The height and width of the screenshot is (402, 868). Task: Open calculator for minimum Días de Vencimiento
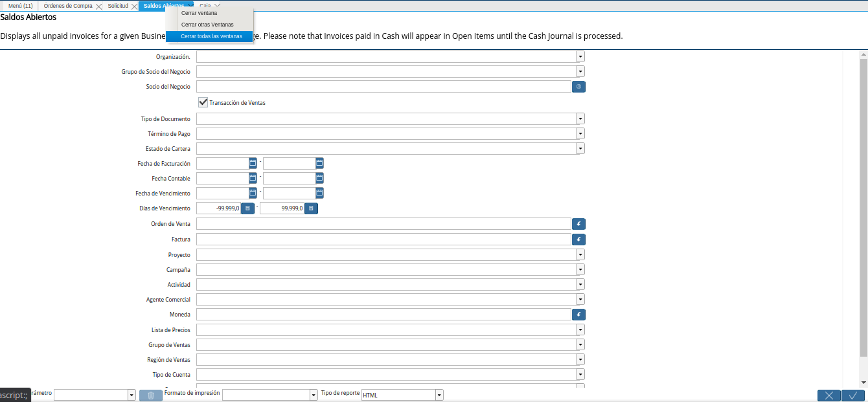tap(247, 208)
